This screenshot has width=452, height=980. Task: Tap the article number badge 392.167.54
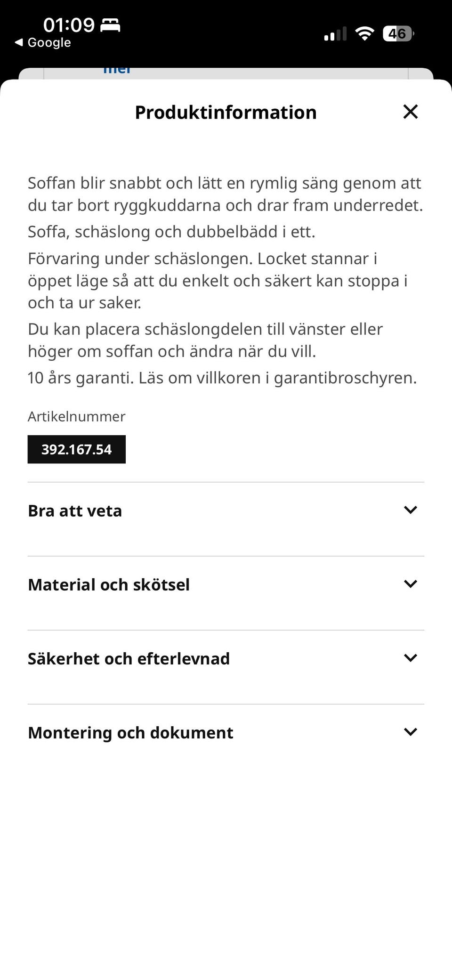77,449
